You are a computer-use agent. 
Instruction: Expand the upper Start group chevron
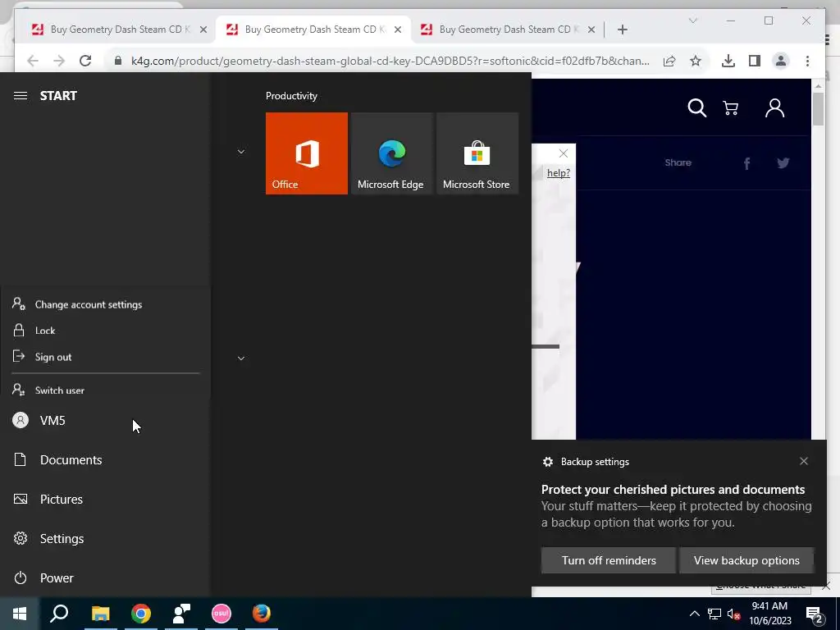pos(241,152)
